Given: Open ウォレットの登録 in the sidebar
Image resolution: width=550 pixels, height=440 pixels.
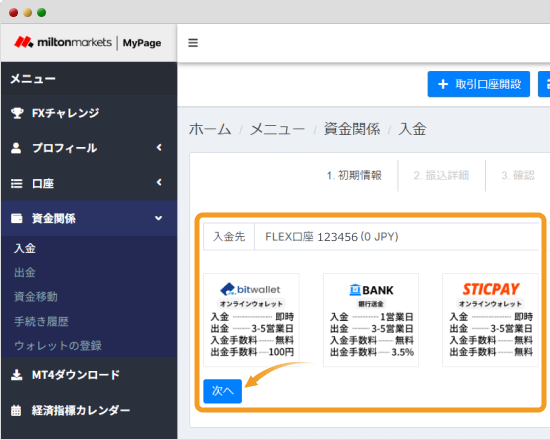Looking at the screenshot, I should pos(58,346).
